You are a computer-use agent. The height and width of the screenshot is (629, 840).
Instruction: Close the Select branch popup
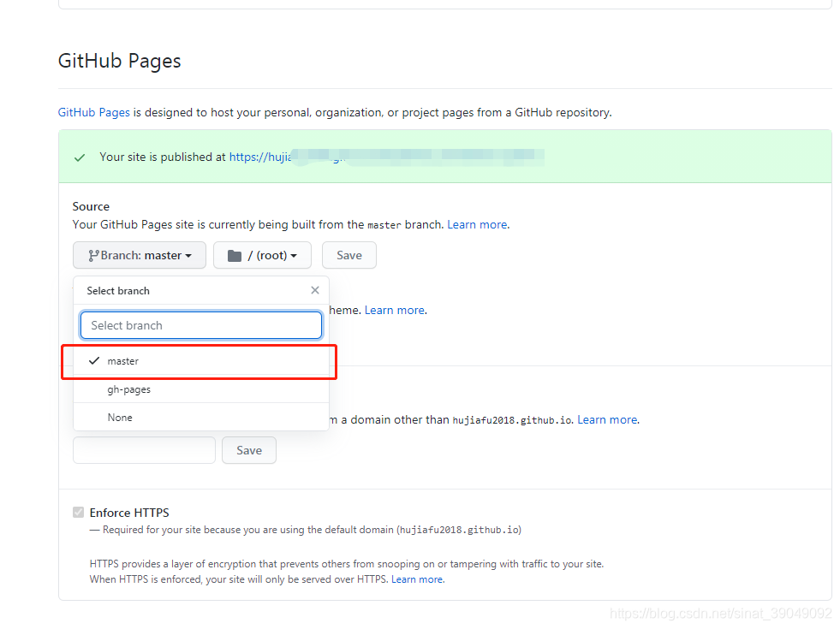pyautogui.click(x=315, y=290)
